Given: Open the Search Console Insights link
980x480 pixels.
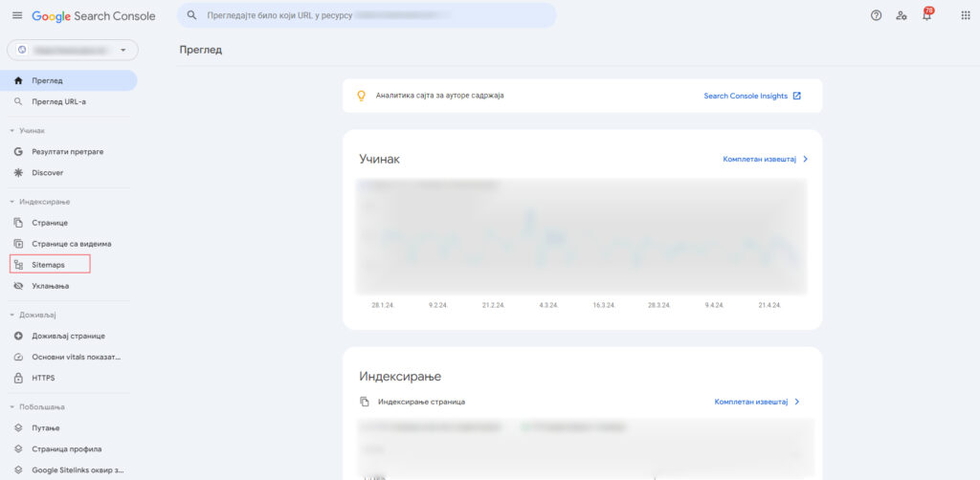Looking at the screenshot, I should (751, 96).
